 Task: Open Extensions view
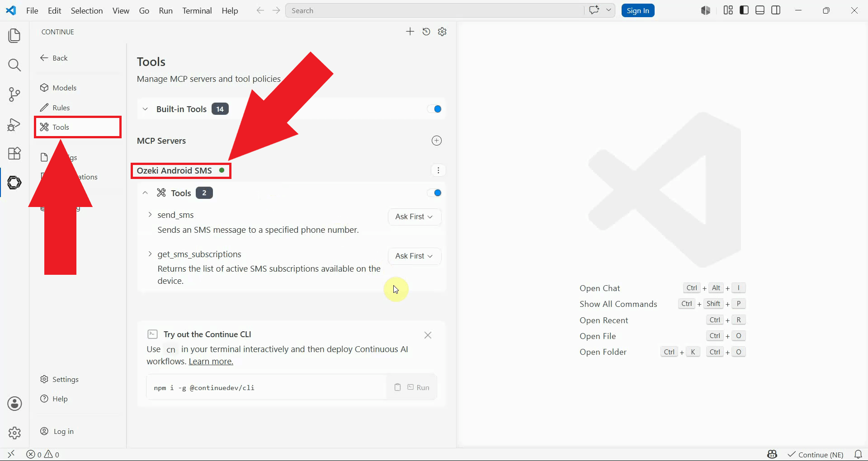[14, 153]
